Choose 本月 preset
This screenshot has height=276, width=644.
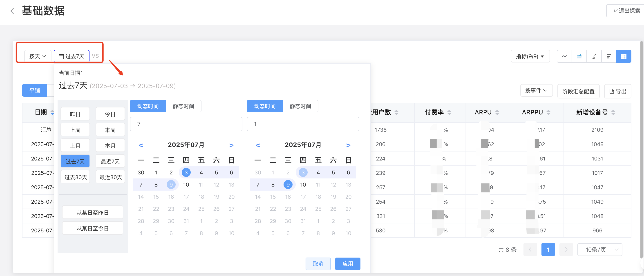[110, 146]
